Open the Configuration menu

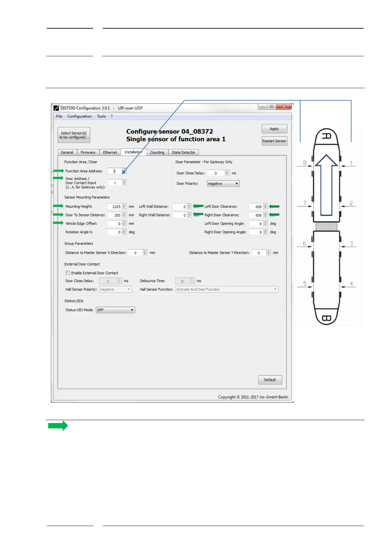[79, 116]
